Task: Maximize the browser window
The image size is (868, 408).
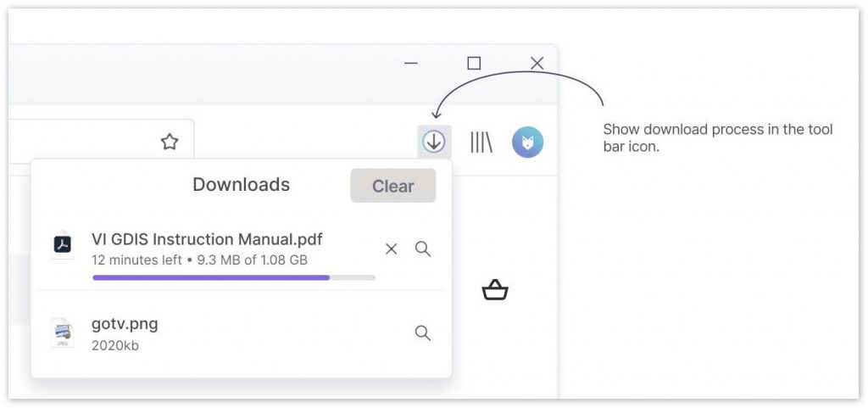Action: [x=474, y=63]
